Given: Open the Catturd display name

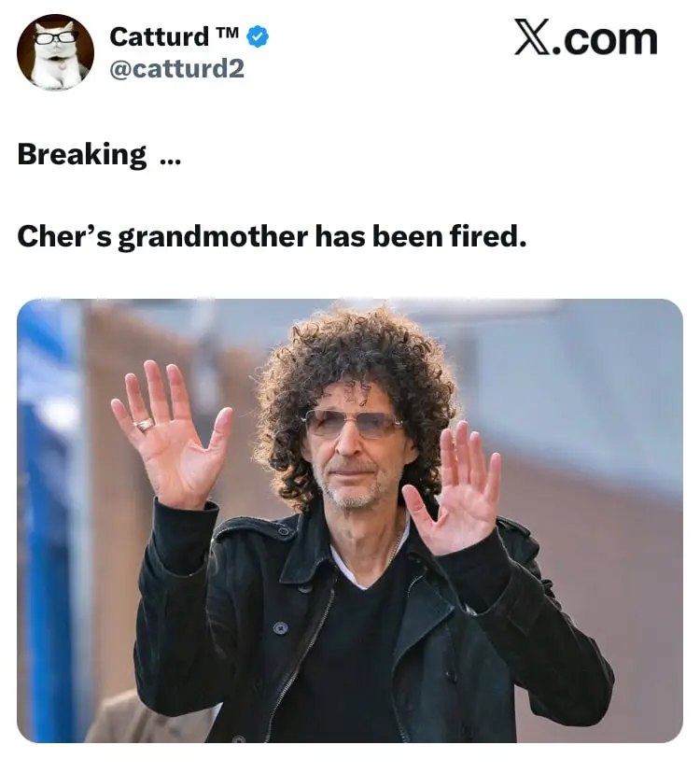Looking at the screenshot, I should tap(160, 37).
